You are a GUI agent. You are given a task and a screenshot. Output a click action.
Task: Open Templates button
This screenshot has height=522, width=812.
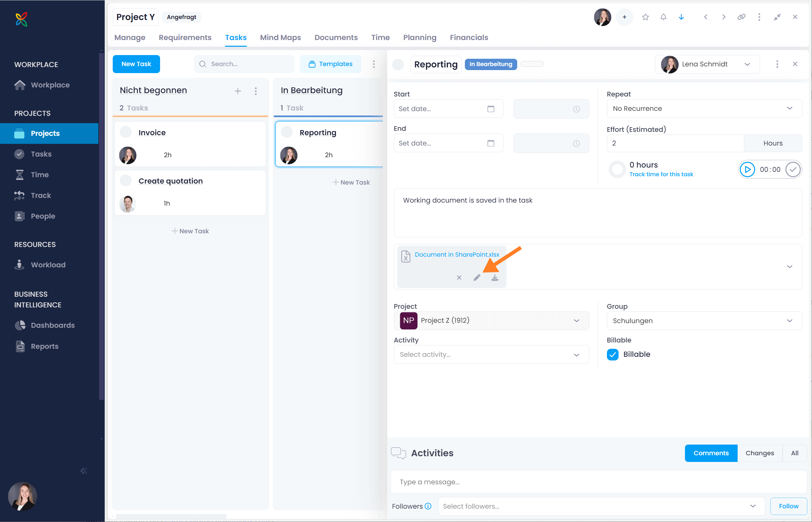[330, 64]
